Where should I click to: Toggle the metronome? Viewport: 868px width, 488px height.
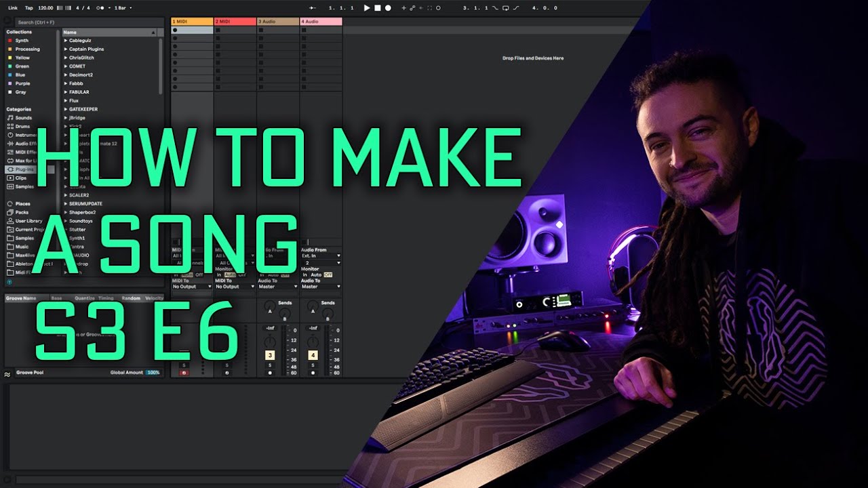[x=100, y=8]
